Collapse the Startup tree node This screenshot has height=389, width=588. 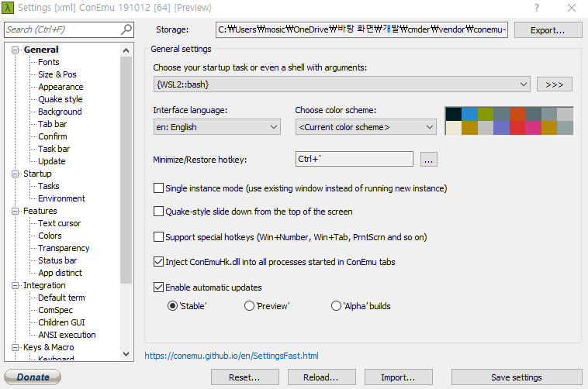tap(15, 174)
